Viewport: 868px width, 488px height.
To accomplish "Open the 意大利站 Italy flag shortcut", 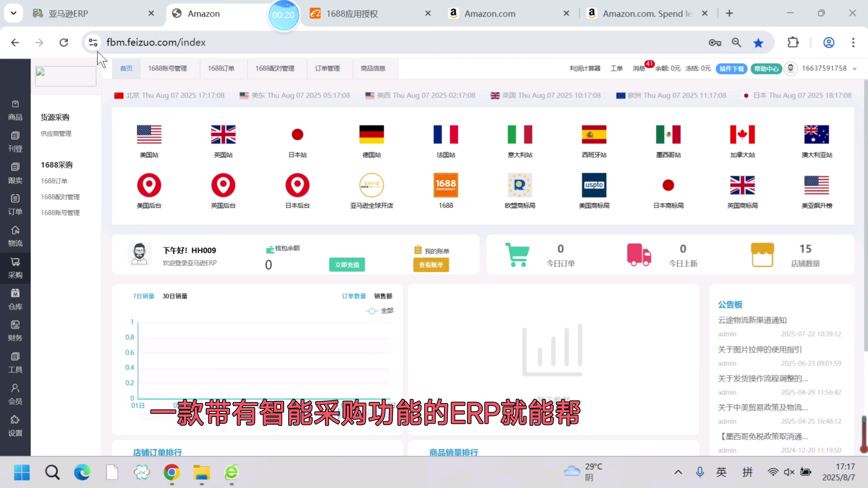I will coord(520,135).
